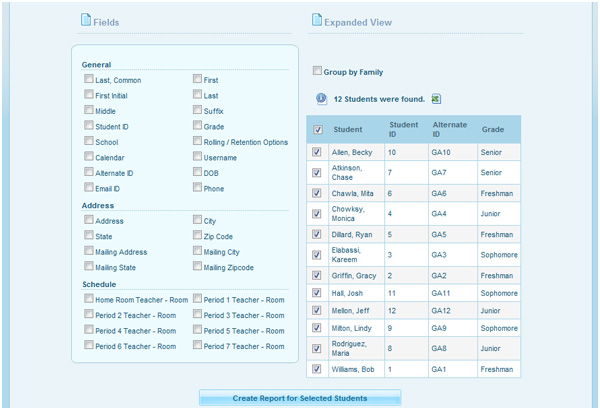Check the Student ID field checkbox
The height and width of the screenshot is (410, 600).
pos(89,126)
